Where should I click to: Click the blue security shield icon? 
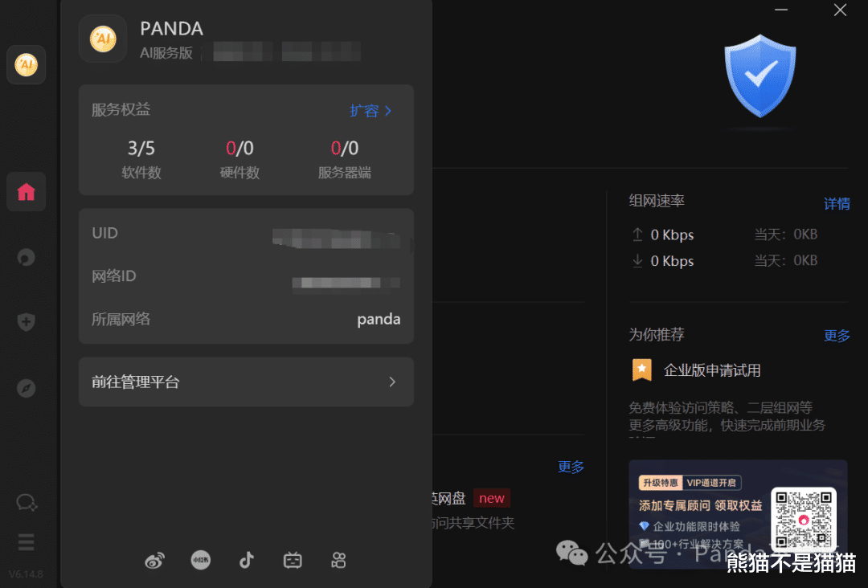click(760, 76)
